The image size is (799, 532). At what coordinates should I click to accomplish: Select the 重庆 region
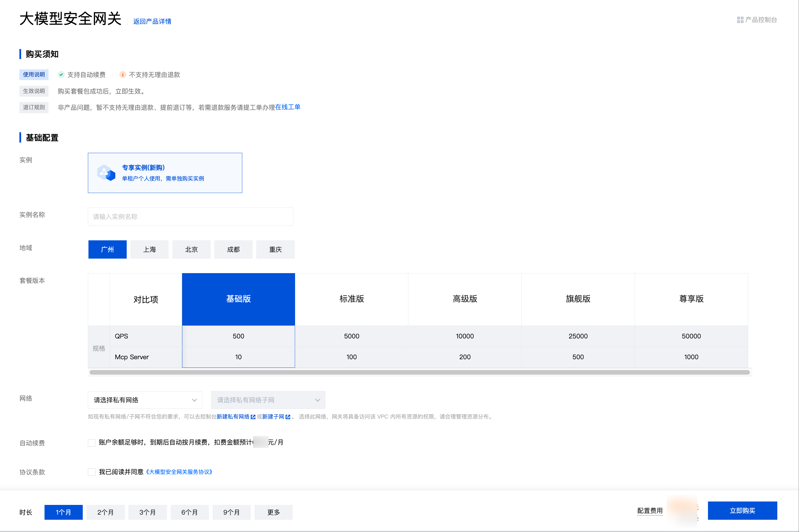click(275, 249)
